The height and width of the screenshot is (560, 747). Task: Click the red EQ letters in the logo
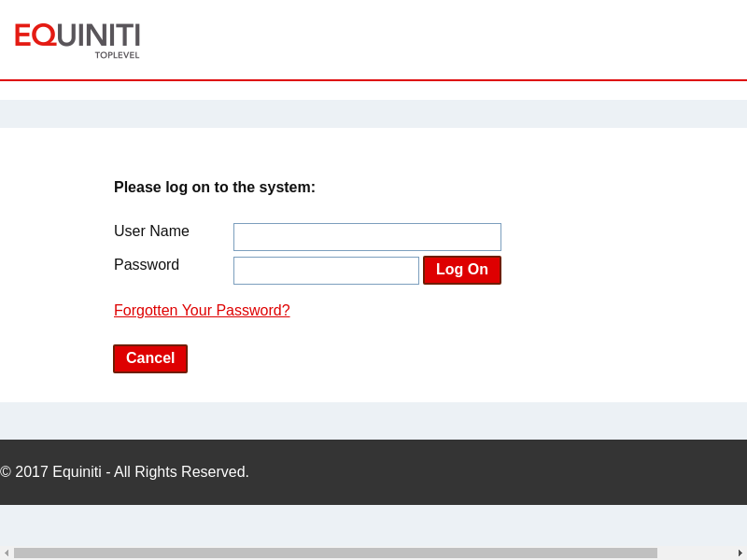[35, 35]
